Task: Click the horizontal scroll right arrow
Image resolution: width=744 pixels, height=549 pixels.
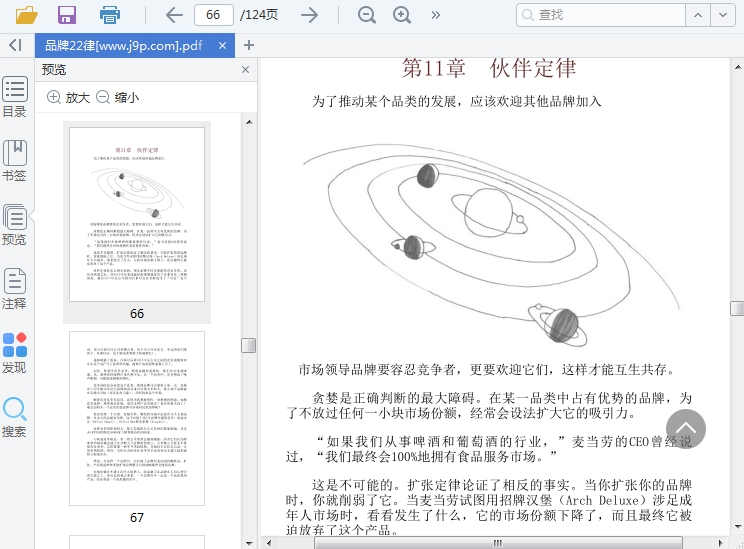Action: [x=721, y=543]
